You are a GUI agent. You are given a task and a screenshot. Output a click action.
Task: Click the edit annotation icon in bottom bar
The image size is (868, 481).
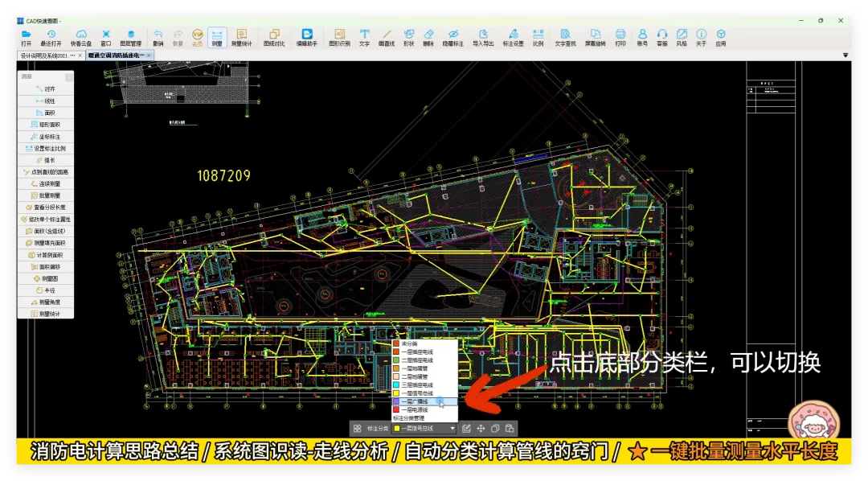[466, 429]
